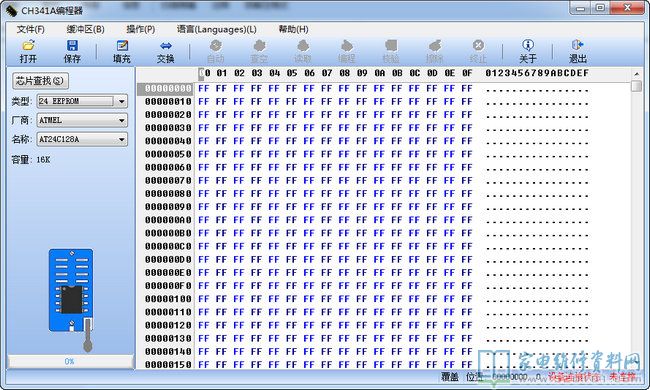Maximize the CH341A window
The image size is (650, 390).
(x=599, y=8)
